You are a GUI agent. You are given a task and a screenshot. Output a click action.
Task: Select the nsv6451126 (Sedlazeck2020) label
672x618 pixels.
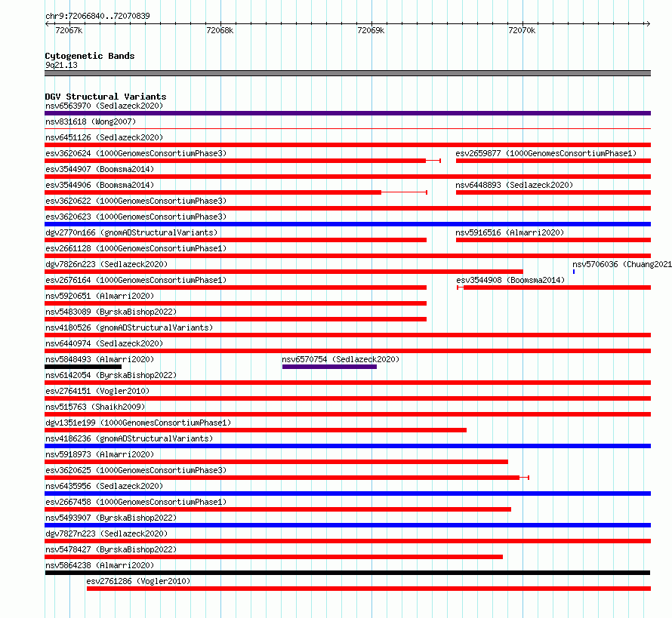(104, 137)
